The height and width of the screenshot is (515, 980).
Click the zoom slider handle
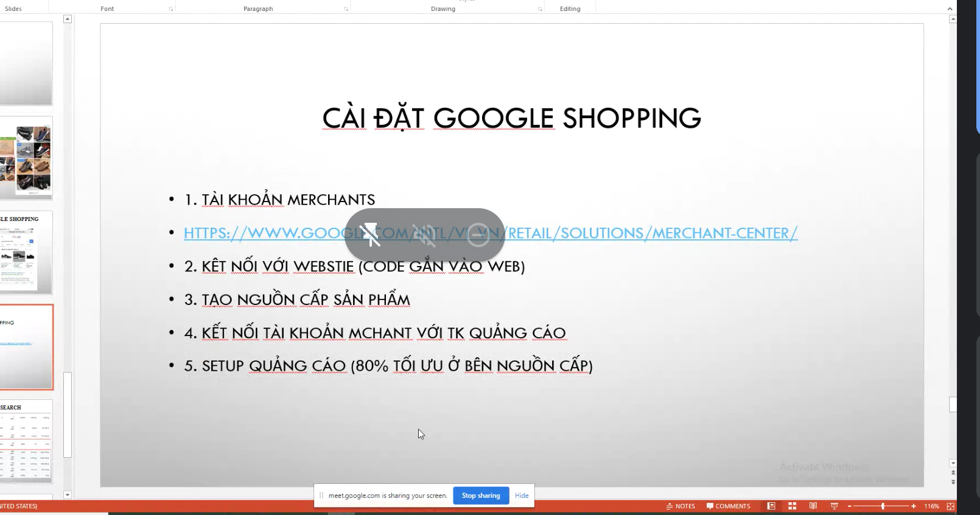coord(883,506)
